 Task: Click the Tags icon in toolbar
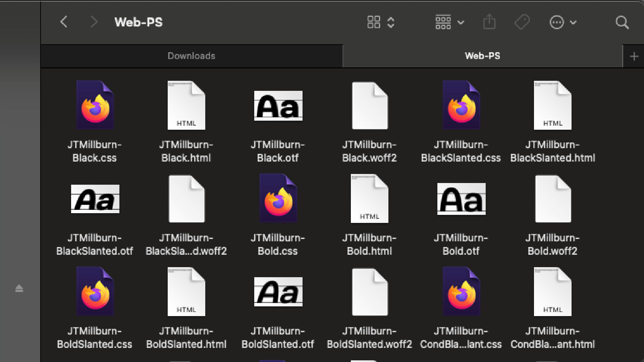(x=522, y=22)
